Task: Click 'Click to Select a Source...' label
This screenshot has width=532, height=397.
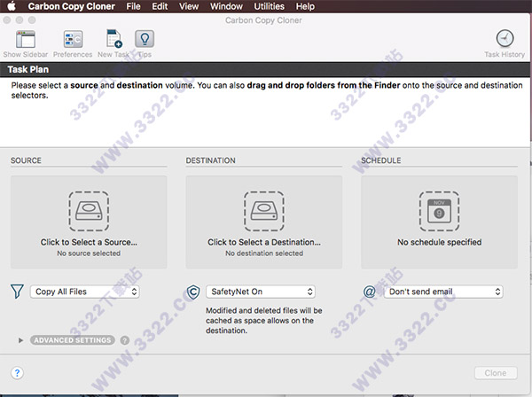Action: tap(89, 242)
